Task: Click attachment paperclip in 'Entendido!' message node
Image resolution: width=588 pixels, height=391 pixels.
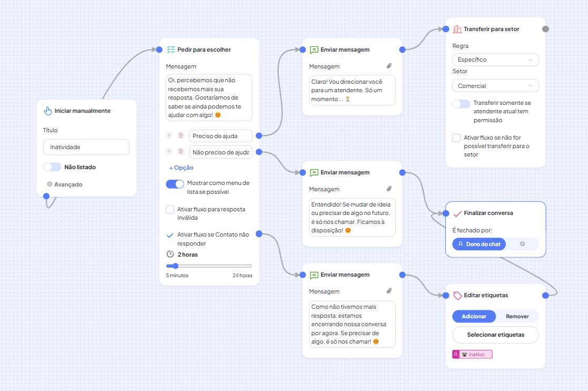Action: tap(389, 189)
